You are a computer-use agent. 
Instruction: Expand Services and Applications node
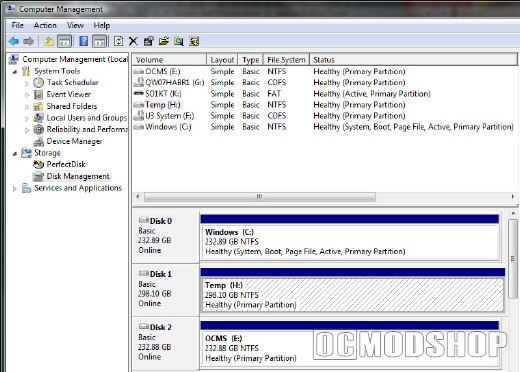[x=15, y=188]
